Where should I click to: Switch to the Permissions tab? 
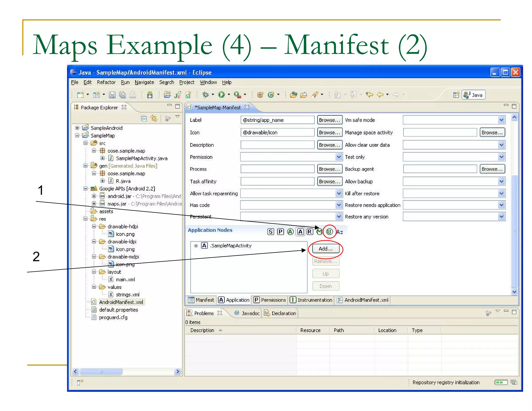[x=270, y=300]
